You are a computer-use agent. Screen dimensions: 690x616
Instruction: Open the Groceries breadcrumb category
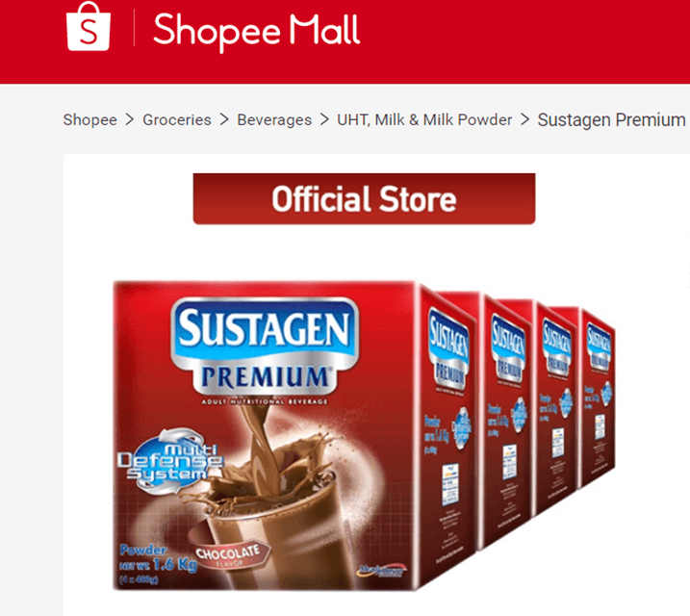(177, 119)
